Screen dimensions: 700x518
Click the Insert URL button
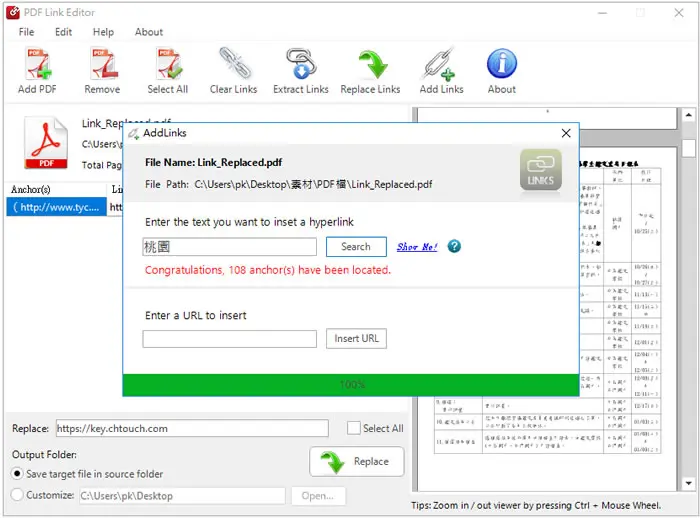pyautogui.click(x=356, y=338)
